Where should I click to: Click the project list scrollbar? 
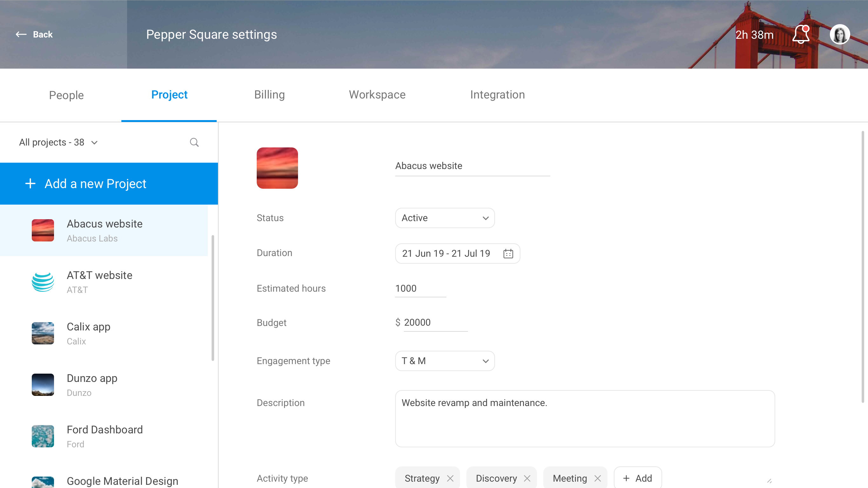213,298
